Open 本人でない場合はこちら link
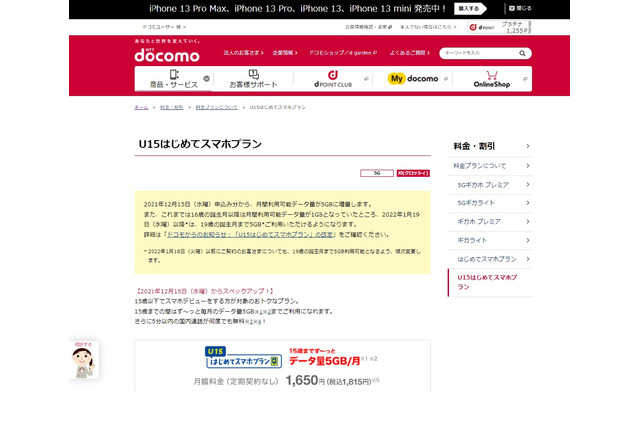Viewport: 640px width, 426px height. [x=428, y=27]
